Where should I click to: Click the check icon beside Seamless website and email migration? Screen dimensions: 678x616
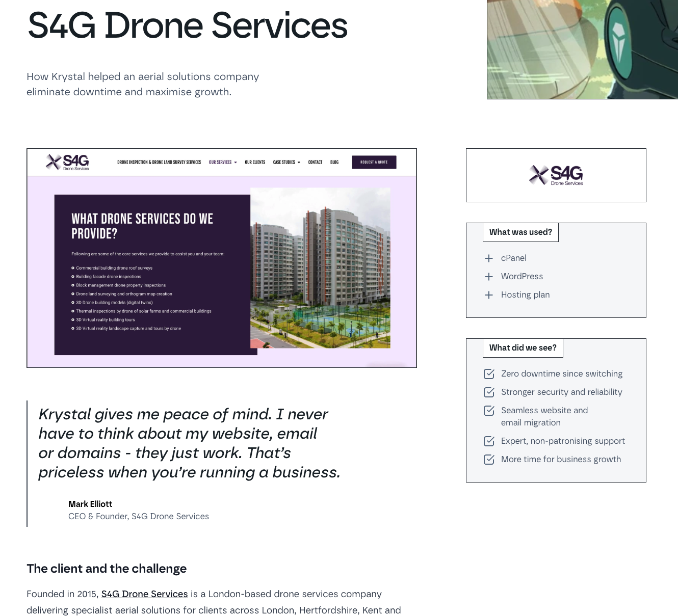click(x=489, y=411)
